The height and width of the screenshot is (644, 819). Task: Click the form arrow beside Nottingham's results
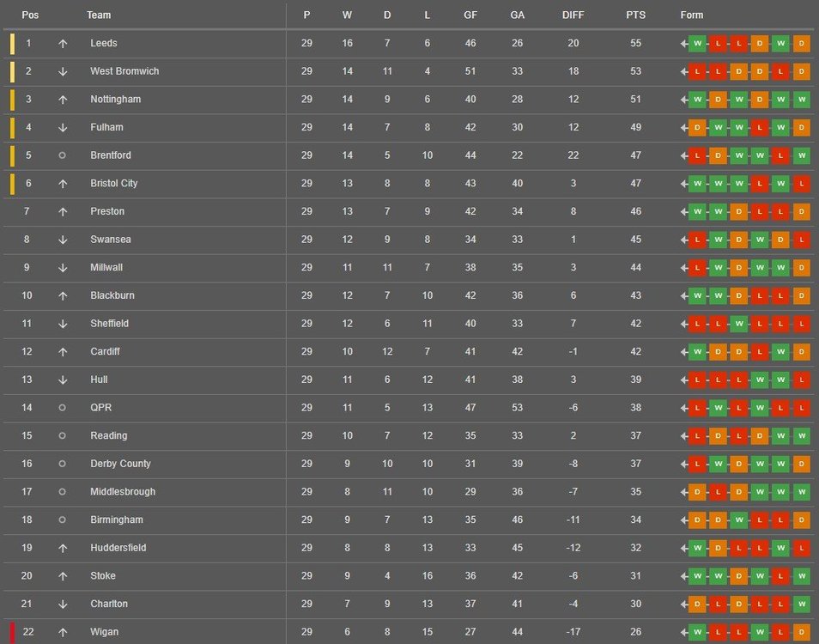tap(683, 100)
